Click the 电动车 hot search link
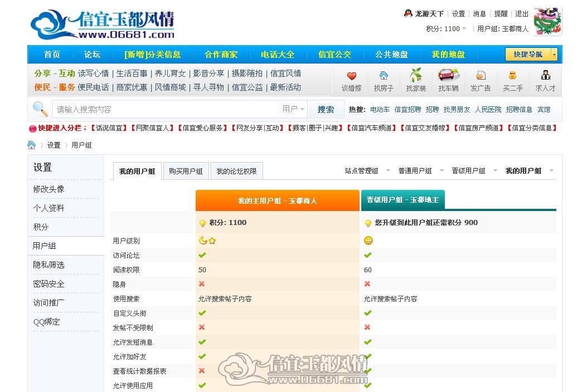587x392 pixels. (x=380, y=110)
